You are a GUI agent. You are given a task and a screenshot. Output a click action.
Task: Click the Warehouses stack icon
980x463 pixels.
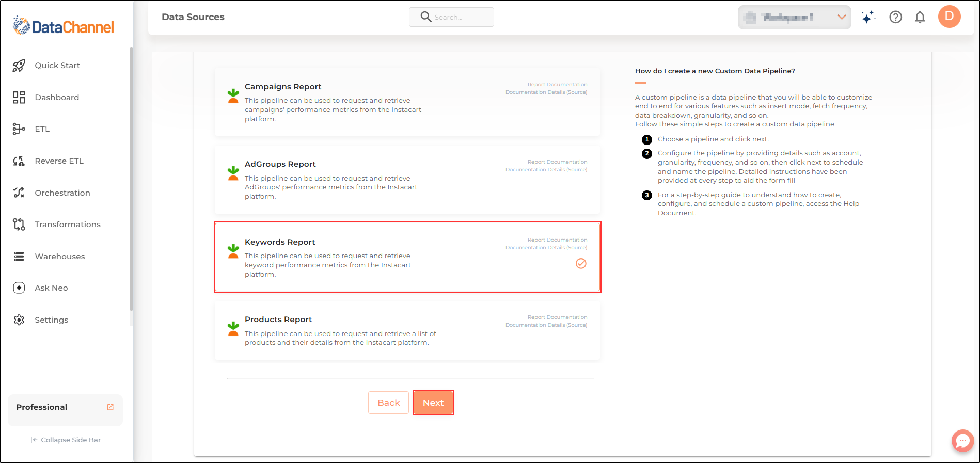(19, 257)
